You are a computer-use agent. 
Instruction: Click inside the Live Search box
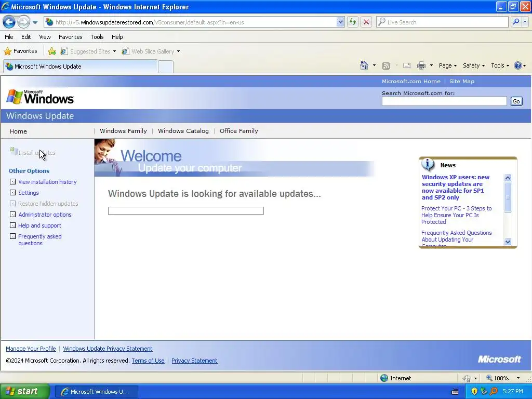[x=443, y=22]
